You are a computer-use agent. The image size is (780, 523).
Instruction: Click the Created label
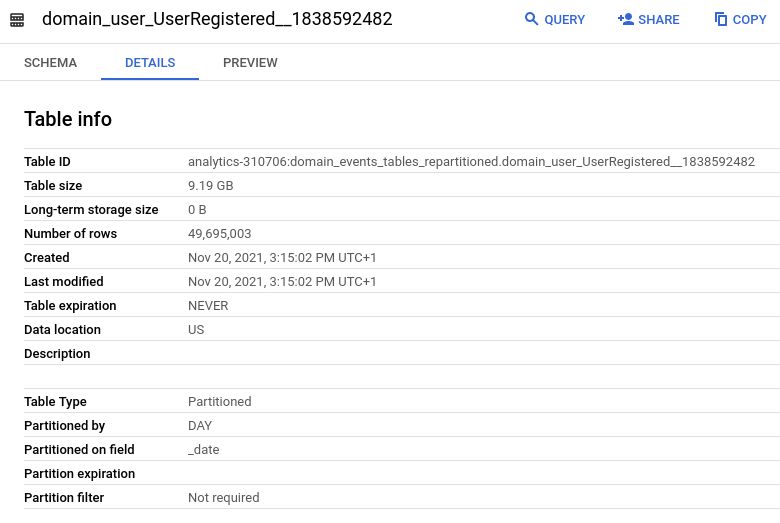coord(47,258)
